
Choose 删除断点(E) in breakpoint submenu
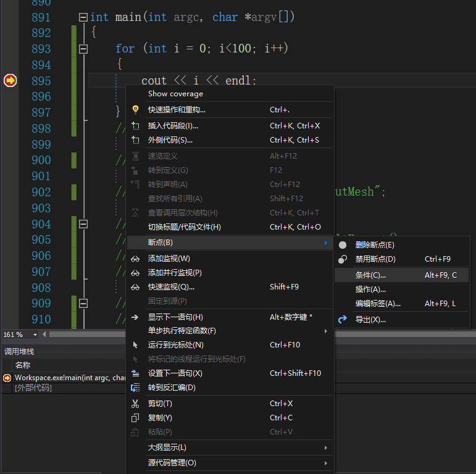(x=402, y=245)
